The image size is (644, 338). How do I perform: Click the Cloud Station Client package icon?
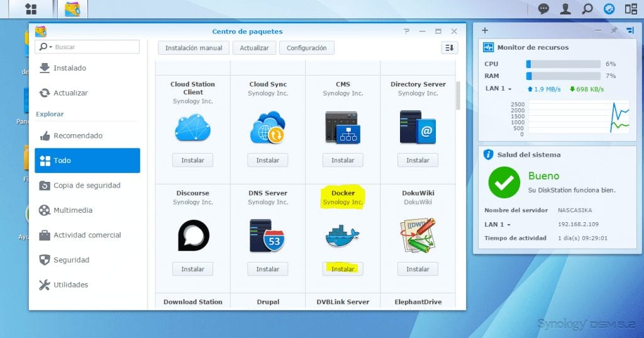point(192,128)
